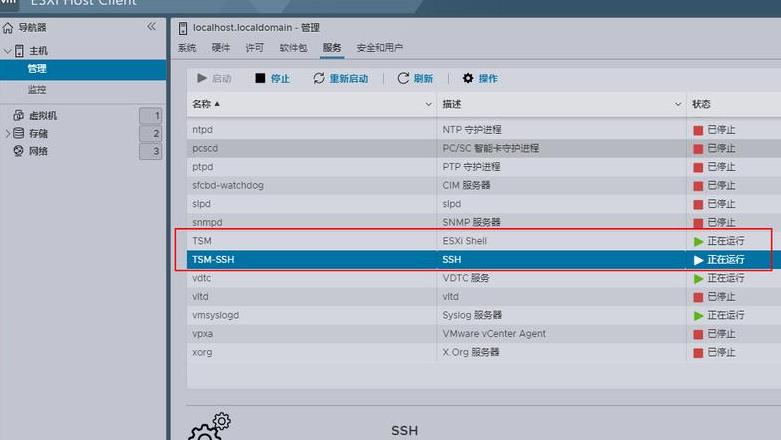Click the red stopped icon for xorg
Viewport: 781px width, 440px height.
point(698,353)
